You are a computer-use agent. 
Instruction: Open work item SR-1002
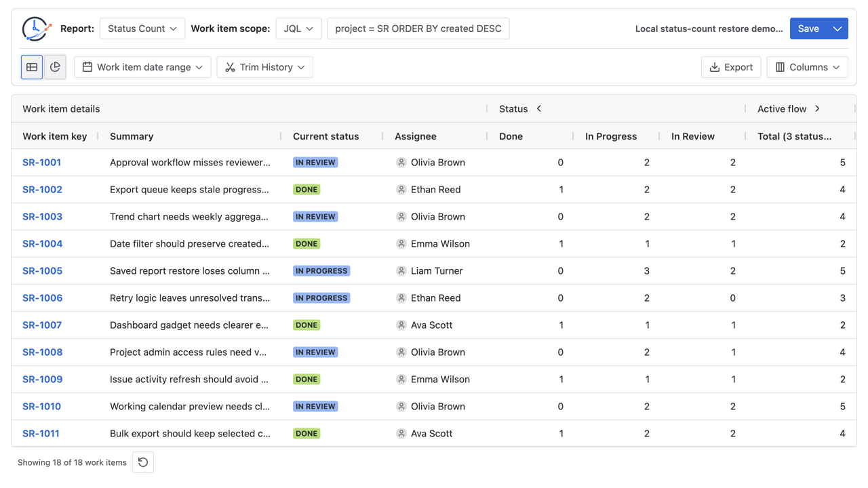coord(42,189)
